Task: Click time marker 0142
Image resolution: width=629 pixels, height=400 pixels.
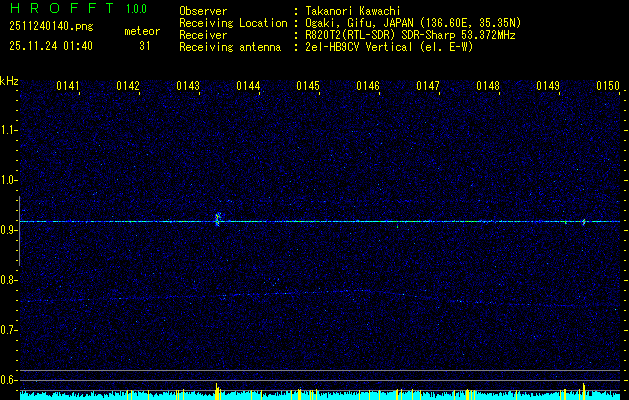Action: click(128, 86)
